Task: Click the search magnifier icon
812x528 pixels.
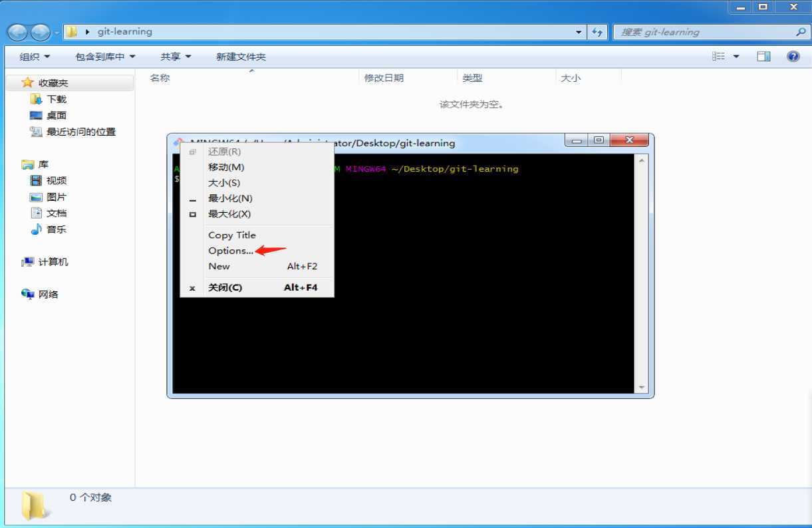Action: (x=801, y=31)
